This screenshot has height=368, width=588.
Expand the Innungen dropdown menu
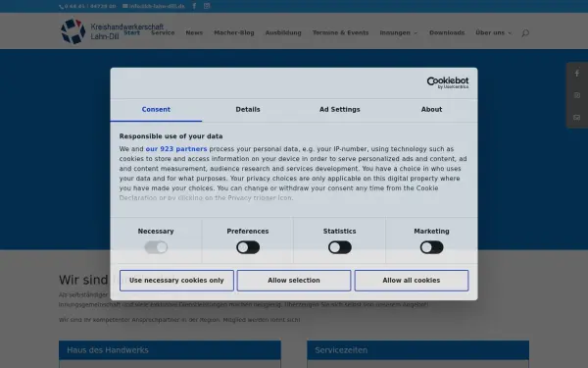(x=398, y=33)
